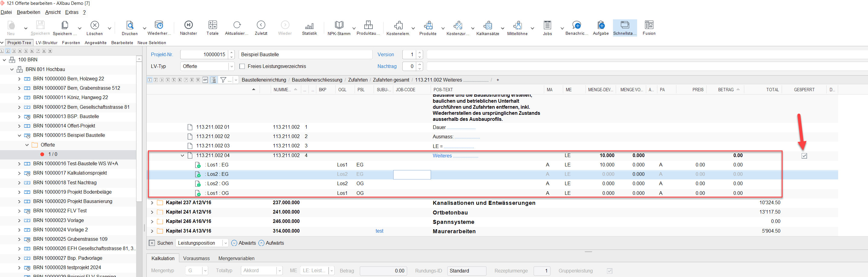Open the Produkte toolbar icon
868x277 pixels.
(428, 25)
